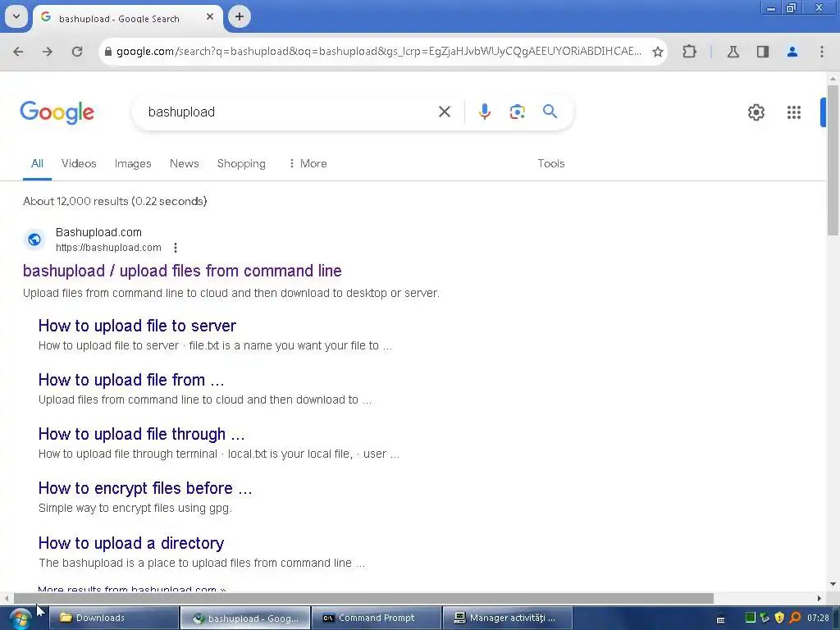Expand the More search filters
Image resolution: width=840 pixels, height=630 pixels.
coord(308,163)
